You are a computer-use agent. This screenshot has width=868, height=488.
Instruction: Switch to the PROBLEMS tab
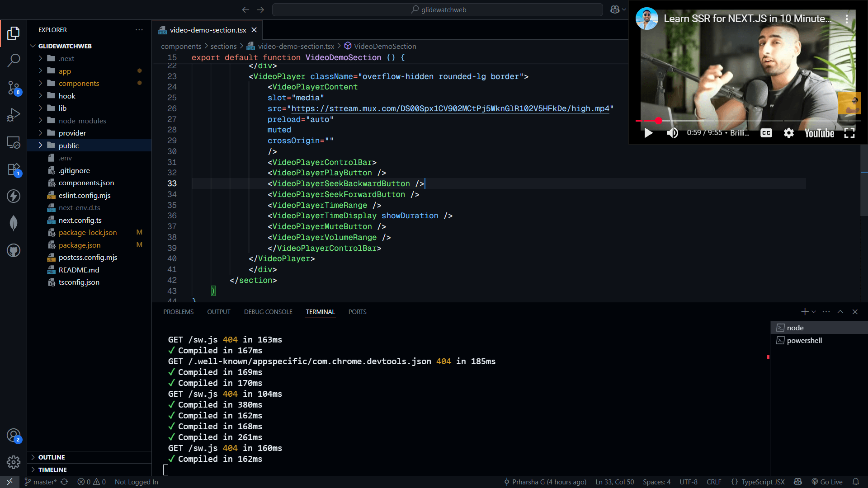pos(178,312)
